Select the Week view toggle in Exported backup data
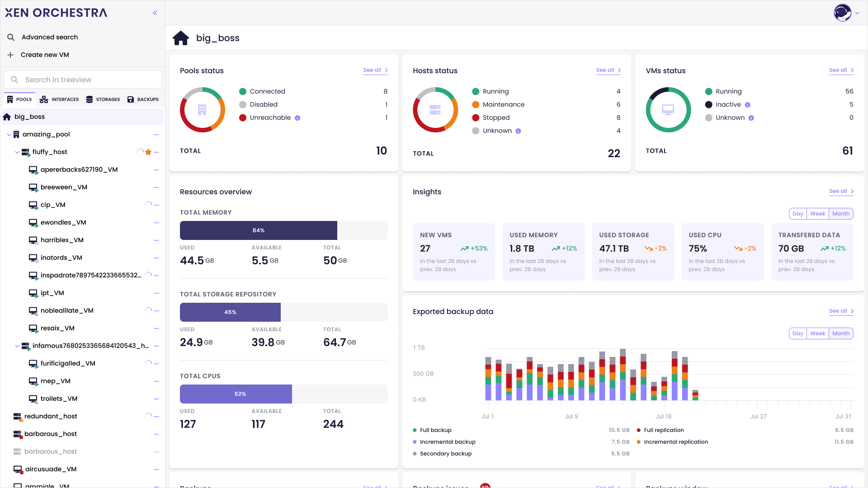 [x=817, y=333]
